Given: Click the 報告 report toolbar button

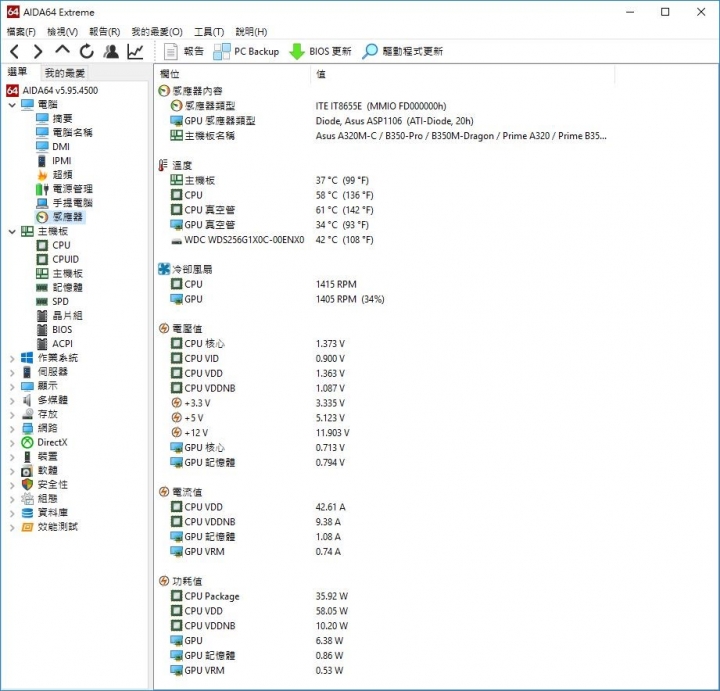Looking at the screenshot, I should coord(184,51).
